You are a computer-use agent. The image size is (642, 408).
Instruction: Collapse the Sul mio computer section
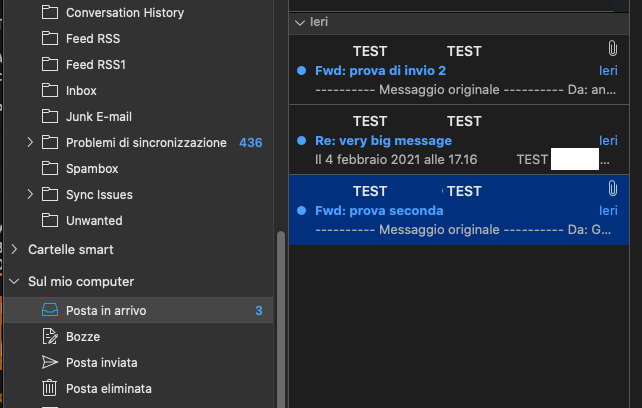click(x=14, y=282)
